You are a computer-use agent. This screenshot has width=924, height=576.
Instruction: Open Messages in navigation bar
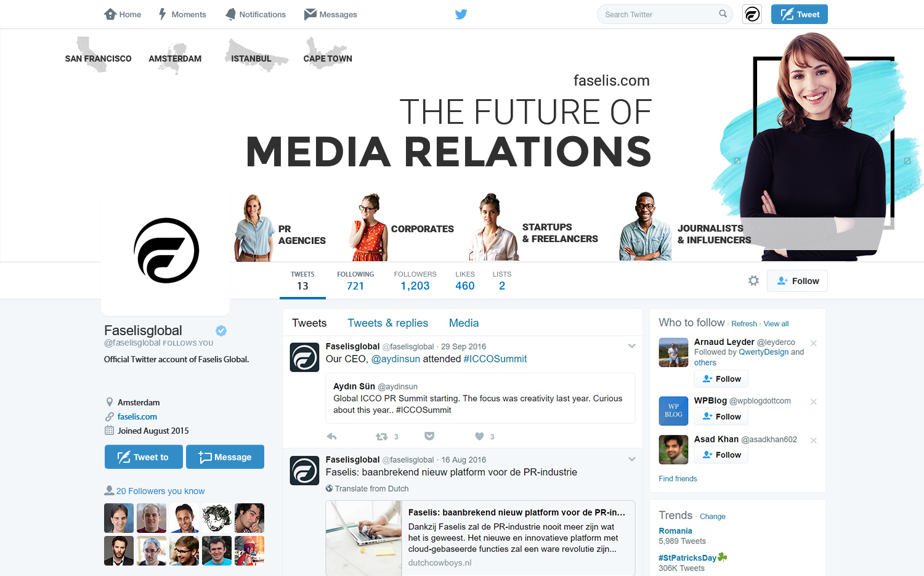point(331,14)
